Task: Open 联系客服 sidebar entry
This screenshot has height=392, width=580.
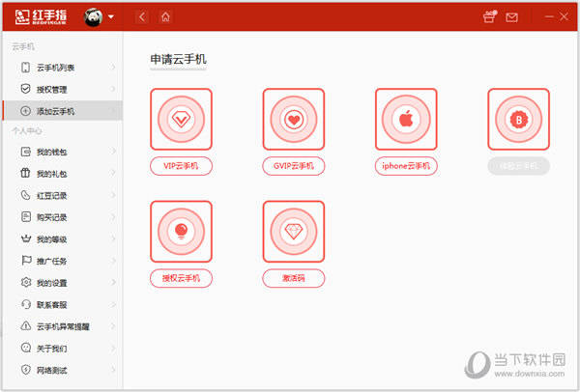Action: [x=63, y=304]
